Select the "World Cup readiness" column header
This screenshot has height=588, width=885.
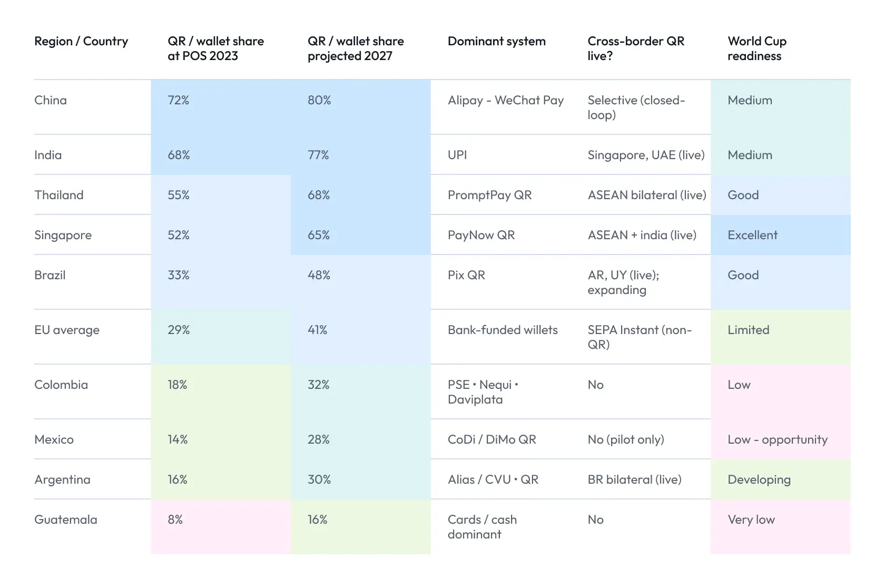click(x=757, y=48)
